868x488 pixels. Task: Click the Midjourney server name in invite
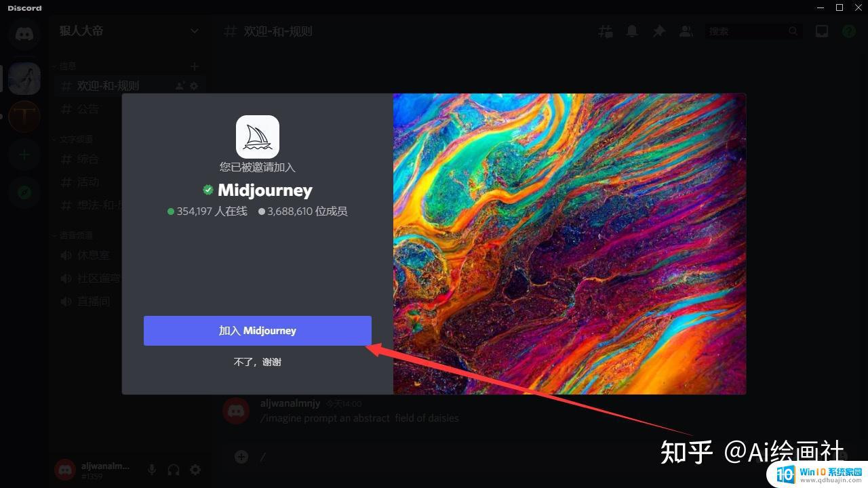point(265,190)
